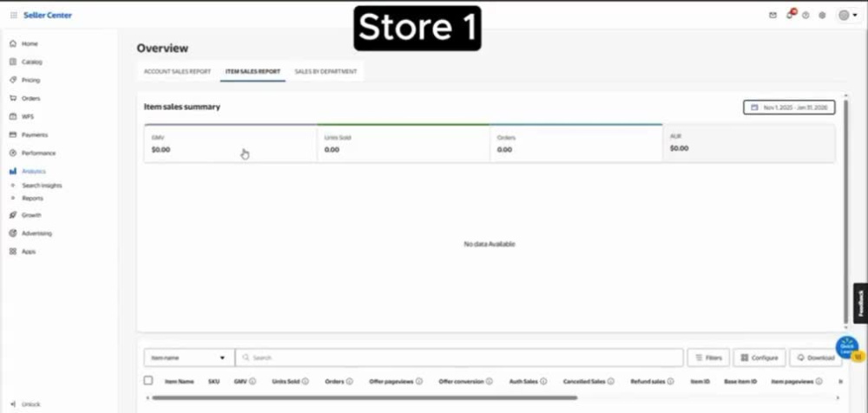Open Reports under Analytics

pos(33,198)
